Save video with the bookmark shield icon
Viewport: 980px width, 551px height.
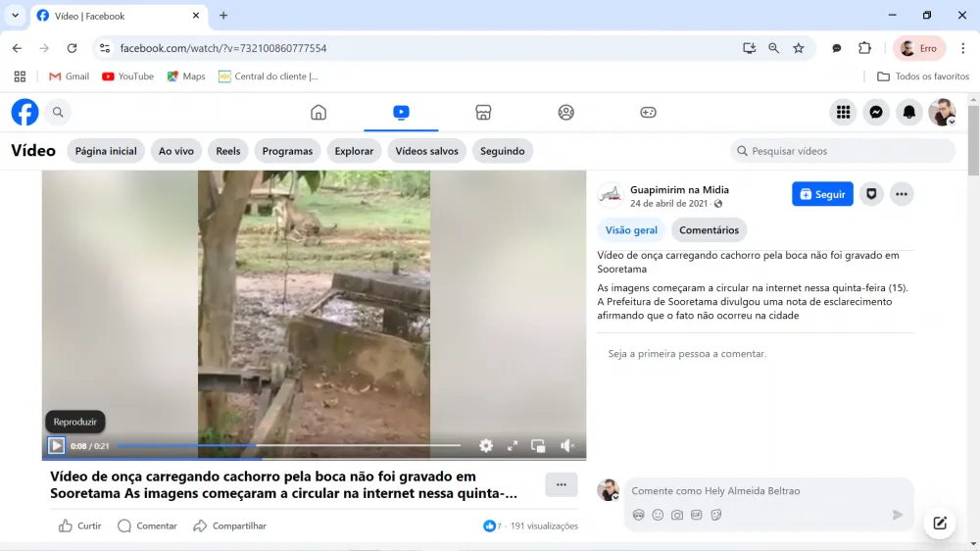click(x=871, y=194)
